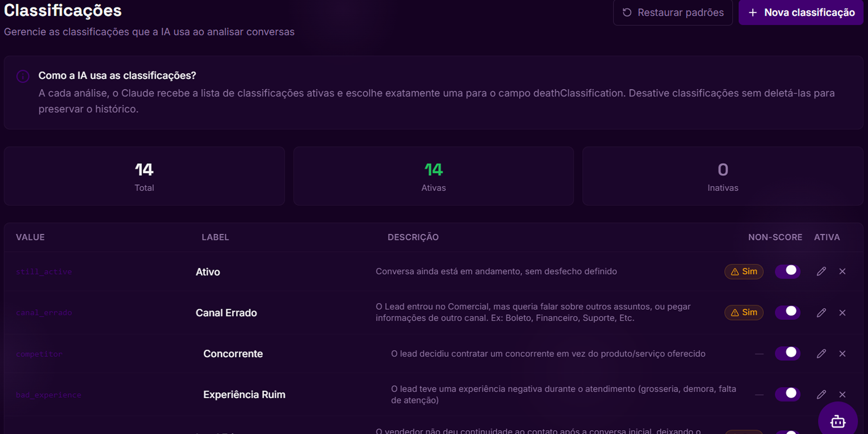This screenshot has height=434, width=868.
Task: Click the Gerencie as classificações subtitle
Action: click(149, 32)
